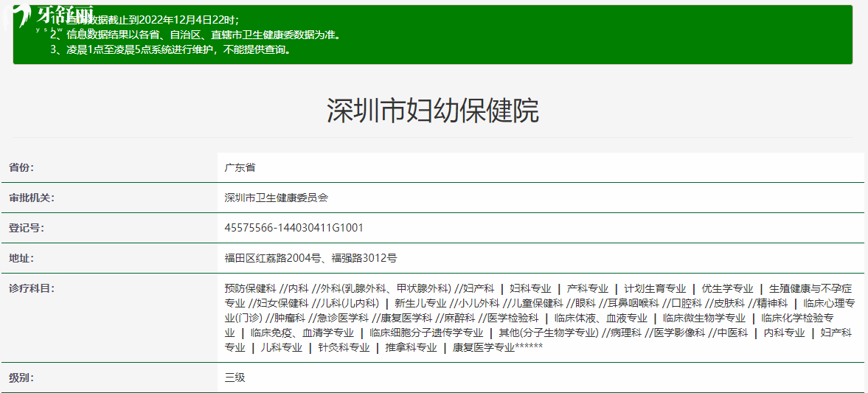Click maintenance notice 凌晨1点至凌晨5点系统进行维护
This screenshot has width=868, height=393.
tap(170, 50)
